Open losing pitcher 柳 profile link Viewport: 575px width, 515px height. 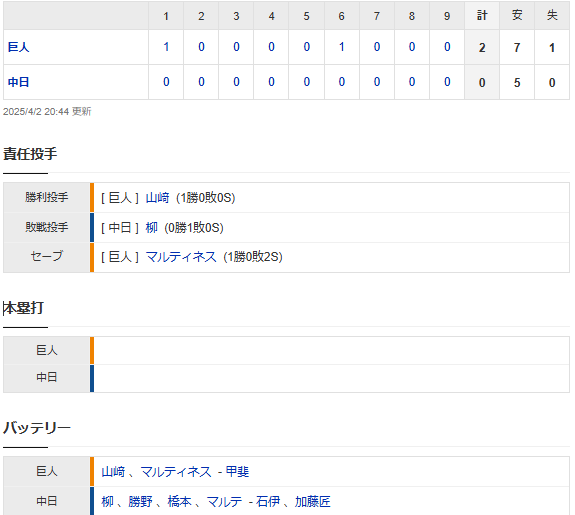coord(151,227)
